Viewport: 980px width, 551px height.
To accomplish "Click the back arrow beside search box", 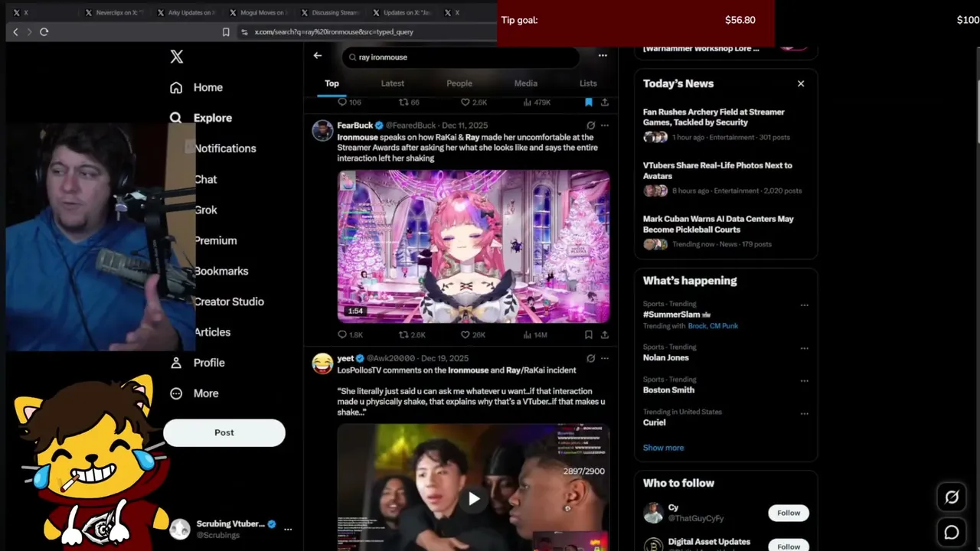I will pos(318,56).
